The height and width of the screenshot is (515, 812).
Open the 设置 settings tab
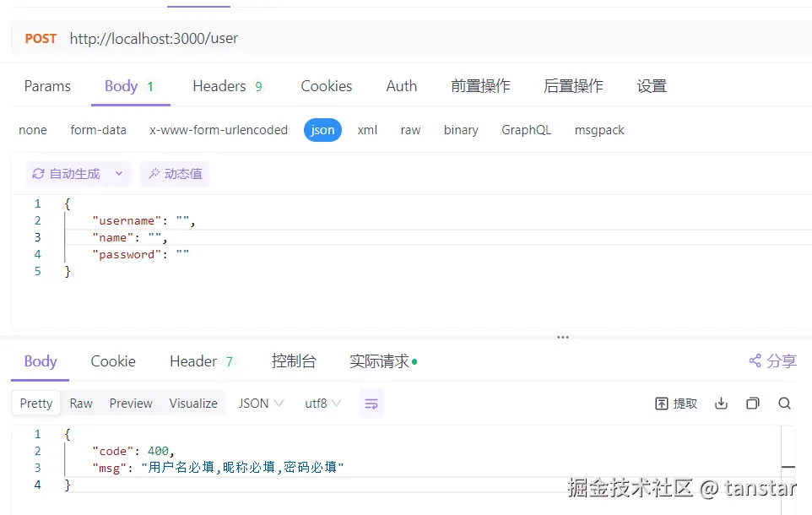[x=652, y=86]
